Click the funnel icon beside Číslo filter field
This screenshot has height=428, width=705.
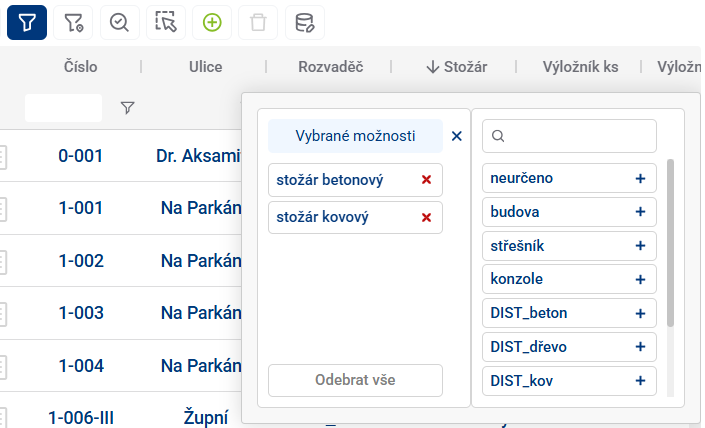coord(127,107)
